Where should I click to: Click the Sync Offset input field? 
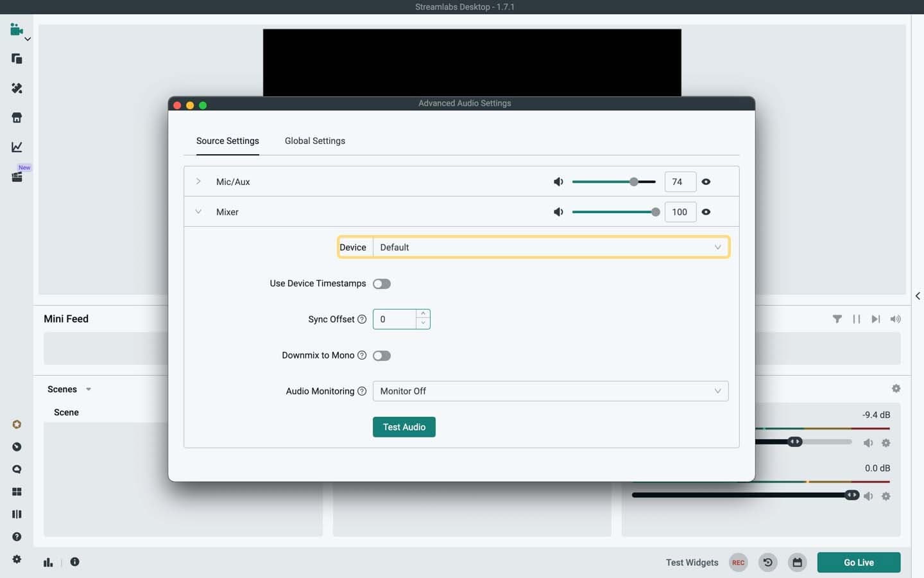tap(395, 319)
